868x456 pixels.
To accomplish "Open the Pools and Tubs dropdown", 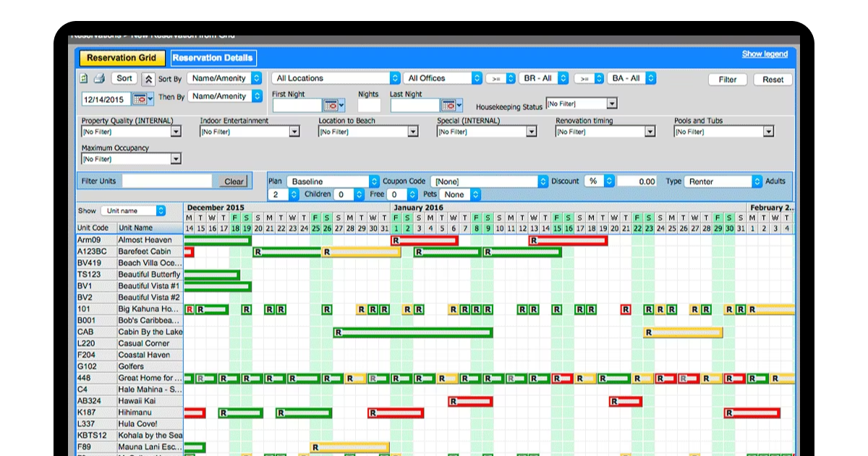I will click(x=724, y=132).
